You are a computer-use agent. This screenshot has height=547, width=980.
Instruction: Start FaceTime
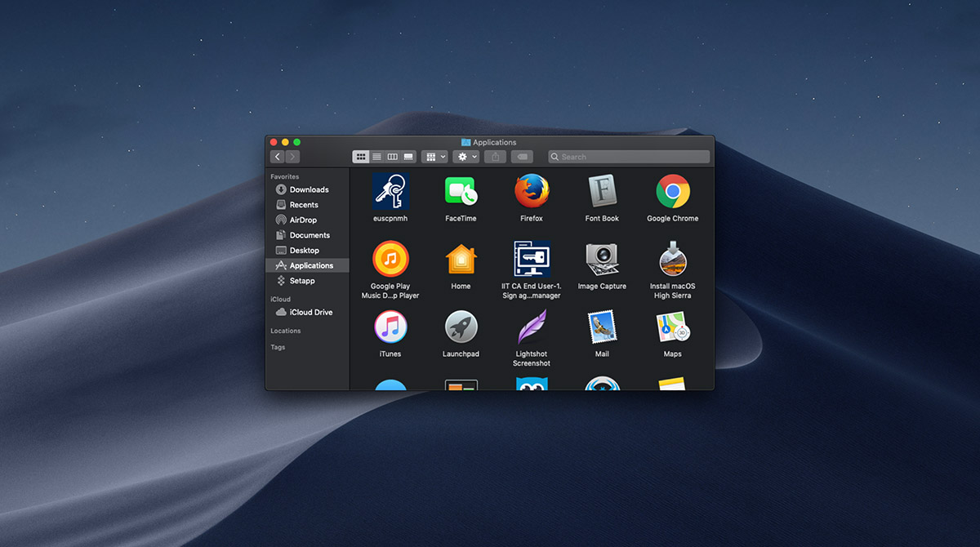[x=461, y=193]
